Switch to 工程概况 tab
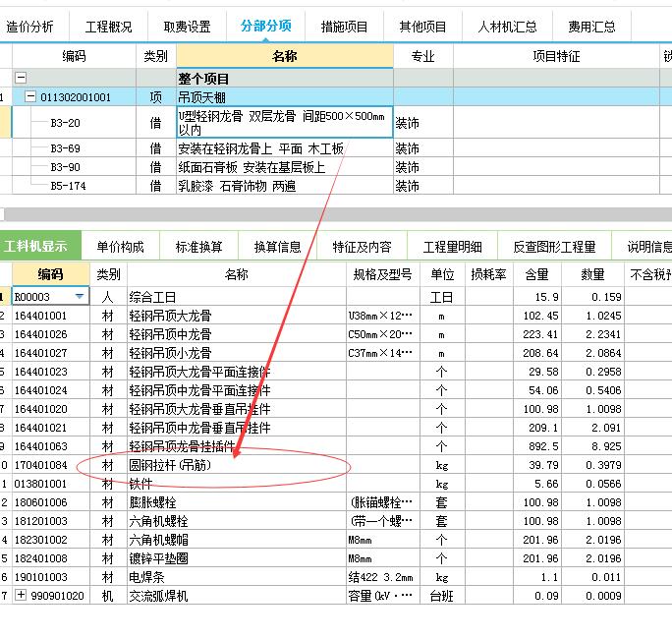Screen dimensions: 672x640 [x=108, y=27]
